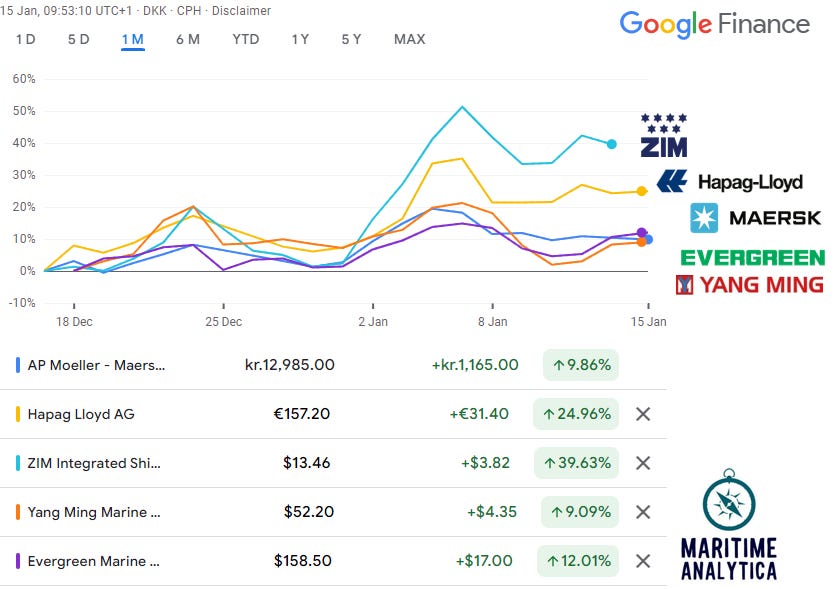Click the 15 Jan axis label
The image size is (835, 589).
pyautogui.click(x=648, y=322)
